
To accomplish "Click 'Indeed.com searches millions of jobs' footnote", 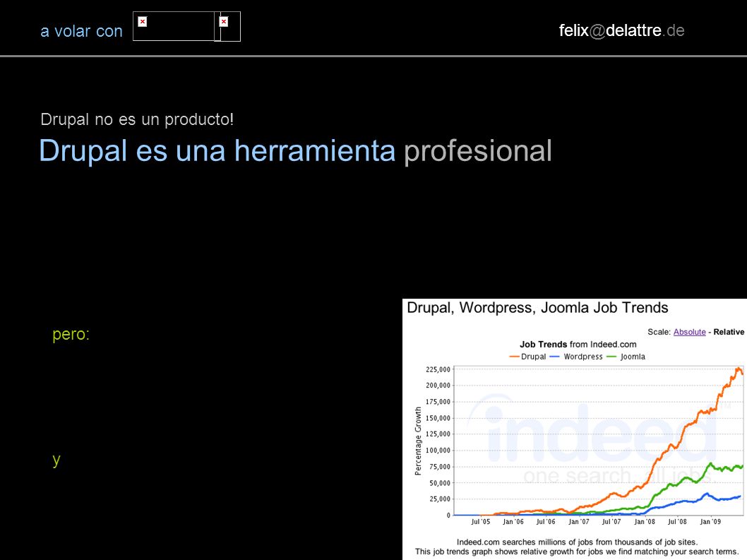I will pyautogui.click(x=577, y=542).
